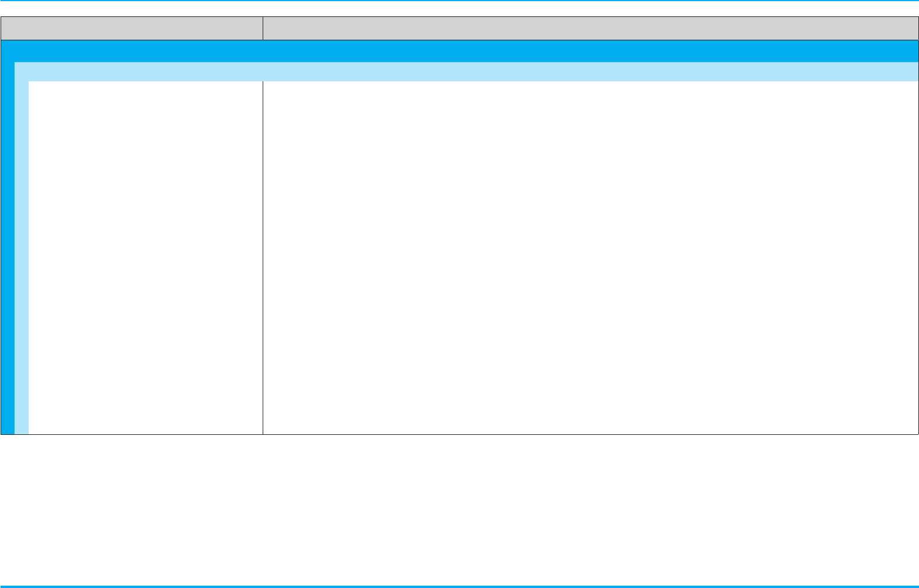Click the blank area below the table
The width and height of the screenshot is (919, 588).
(x=459, y=509)
